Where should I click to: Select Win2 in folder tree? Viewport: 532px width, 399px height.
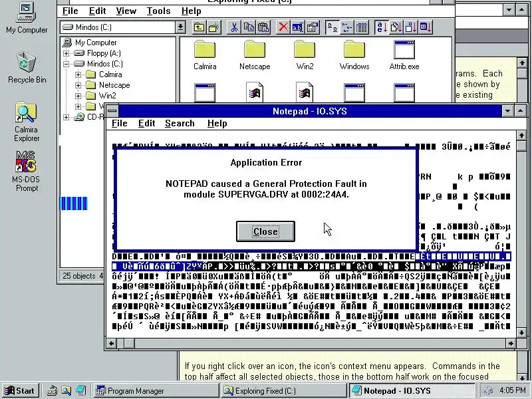[107, 96]
